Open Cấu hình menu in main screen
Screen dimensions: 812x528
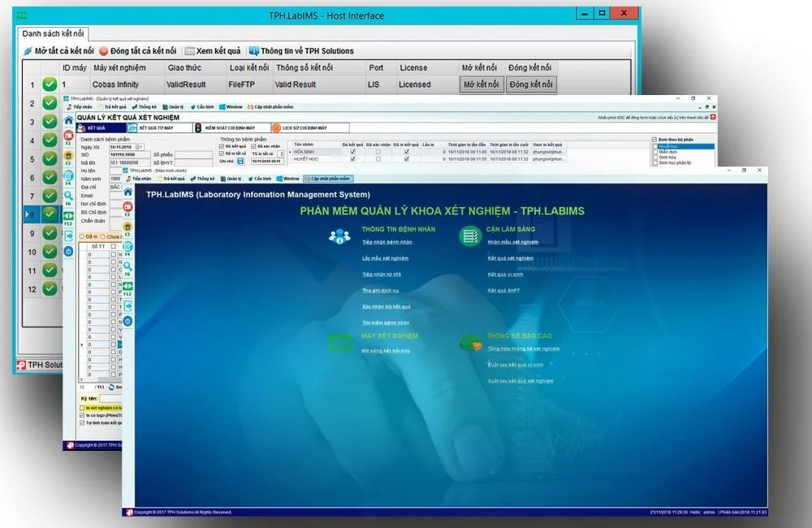tap(260, 179)
